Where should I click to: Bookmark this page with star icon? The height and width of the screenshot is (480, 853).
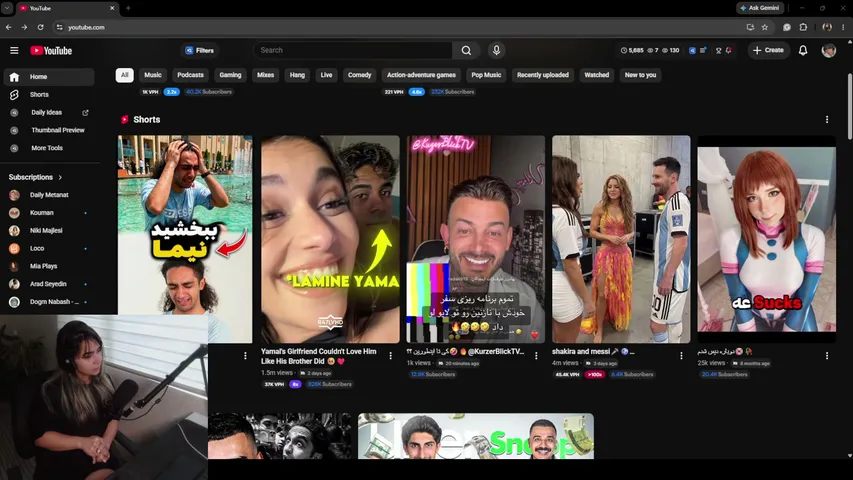764,27
